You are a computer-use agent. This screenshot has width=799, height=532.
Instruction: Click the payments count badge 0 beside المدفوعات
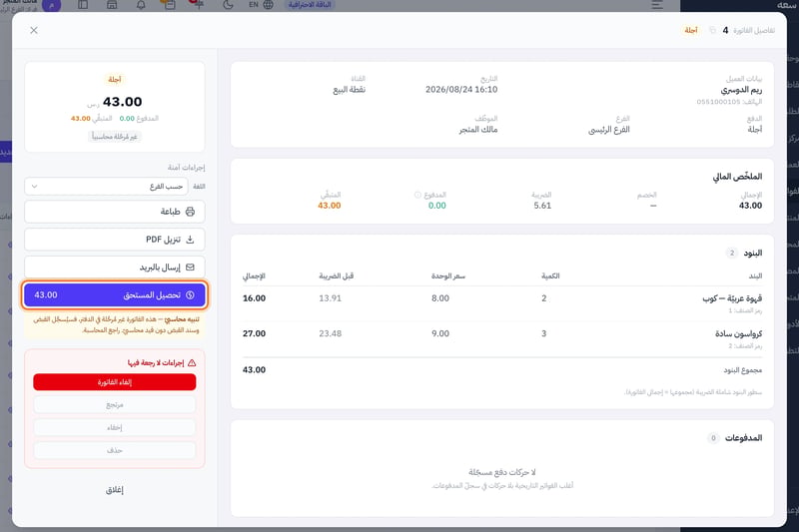click(x=713, y=438)
